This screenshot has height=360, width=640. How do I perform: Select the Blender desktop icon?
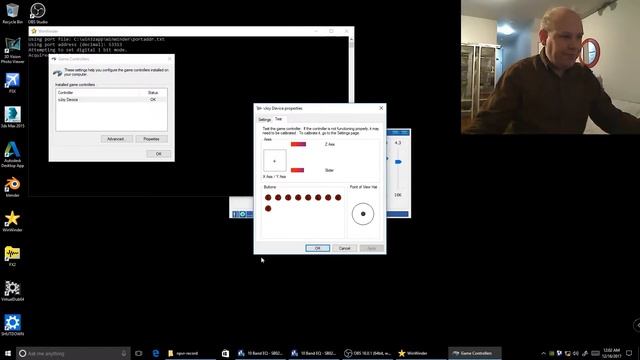click(x=12, y=187)
